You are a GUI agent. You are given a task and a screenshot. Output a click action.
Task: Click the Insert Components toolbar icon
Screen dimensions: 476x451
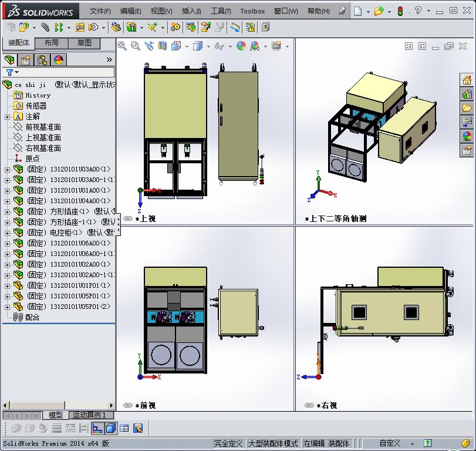24,28
